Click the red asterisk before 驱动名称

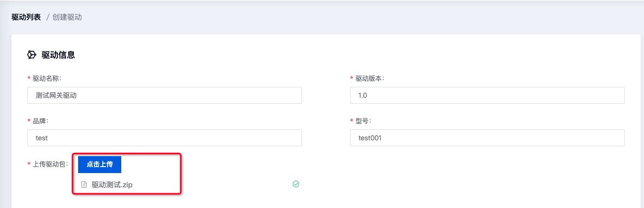pyautogui.click(x=29, y=78)
